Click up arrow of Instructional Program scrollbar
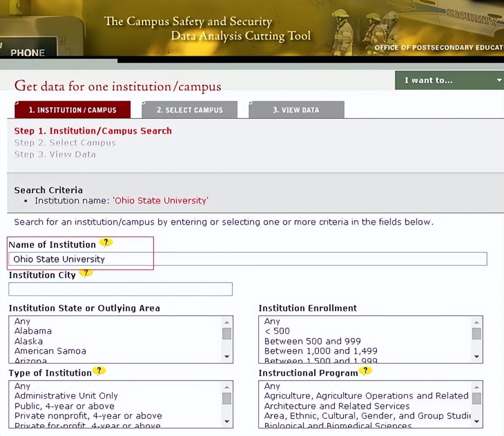Image resolution: width=504 pixels, height=436 pixels. (477, 387)
